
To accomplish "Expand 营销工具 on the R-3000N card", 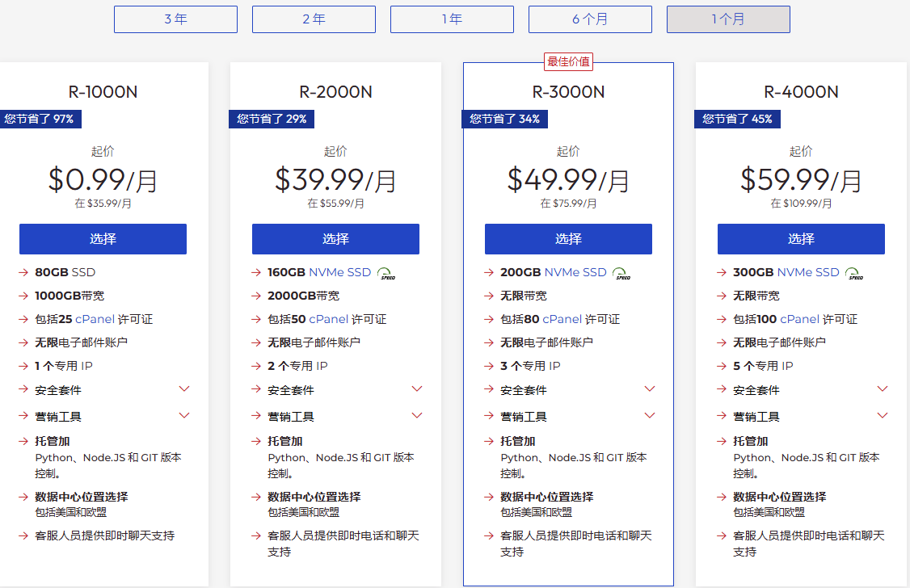I will coord(650,415).
